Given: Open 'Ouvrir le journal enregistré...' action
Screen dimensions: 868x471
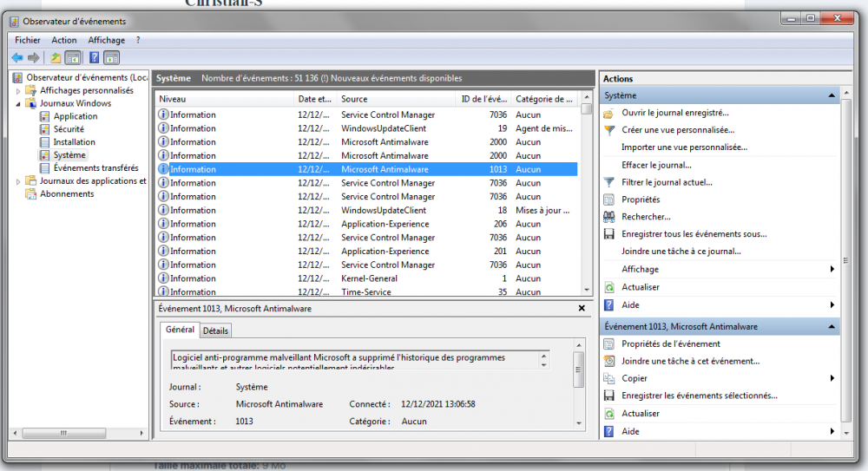Looking at the screenshot, I should pos(674,113).
